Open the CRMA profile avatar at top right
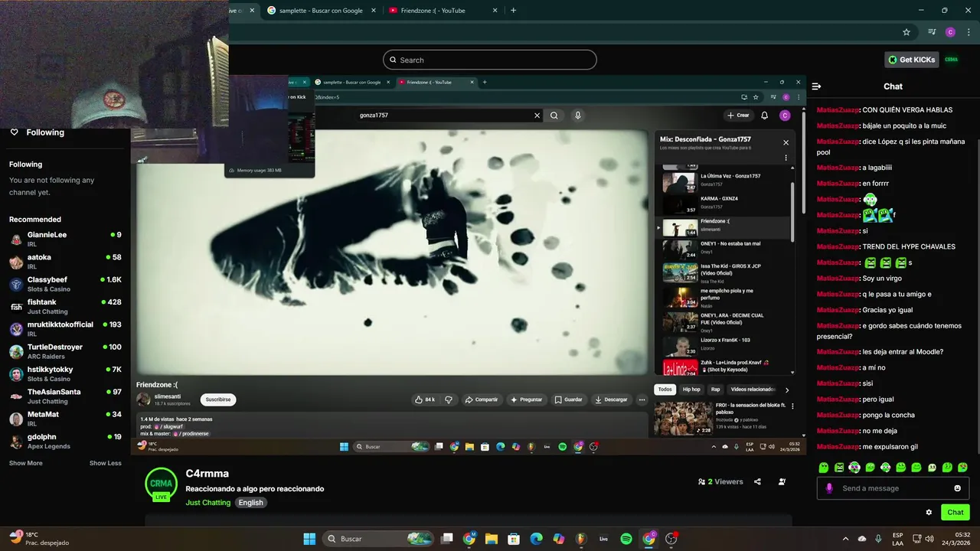This screenshot has height=551, width=980. click(x=952, y=60)
